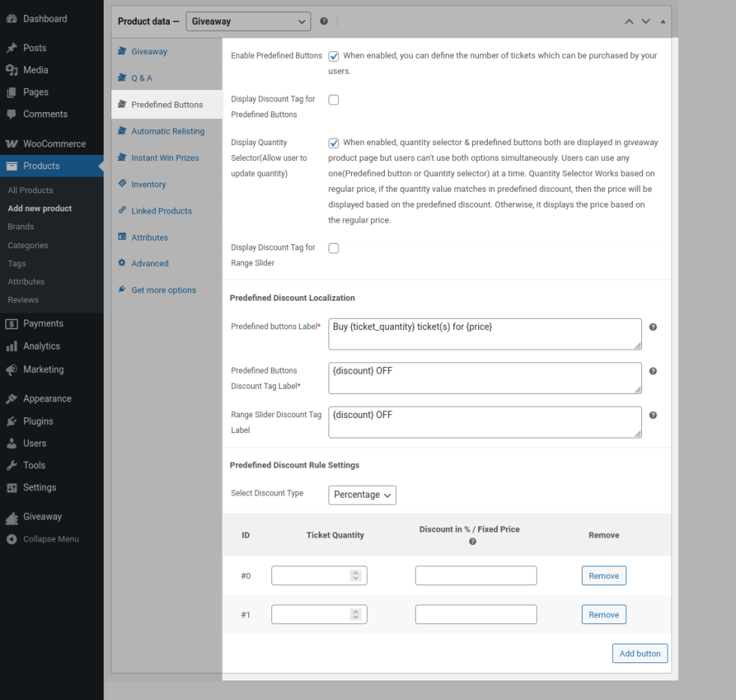The width and height of the screenshot is (736, 700).
Task: Uncheck Display Quantity Selector checkbox
Action: 334,143
